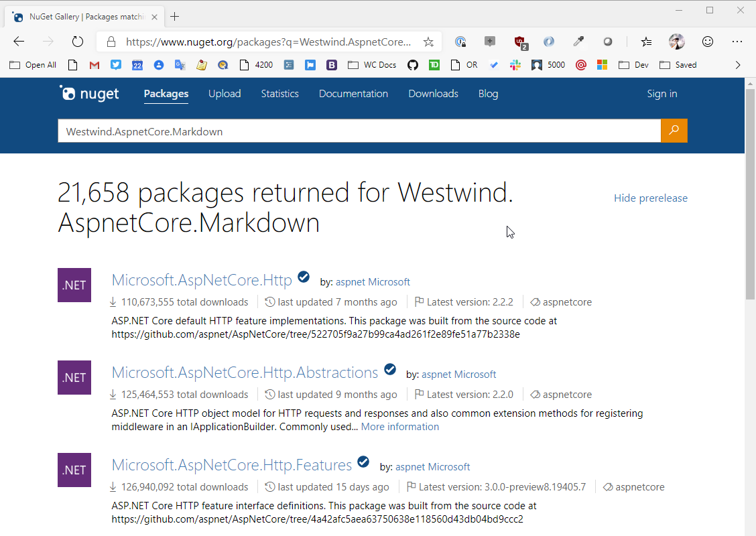Open the eyedropper color picker extension
Image resolution: width=756 pixels, height=536 pixels.
pyautogui.click(x=578, y=42)
